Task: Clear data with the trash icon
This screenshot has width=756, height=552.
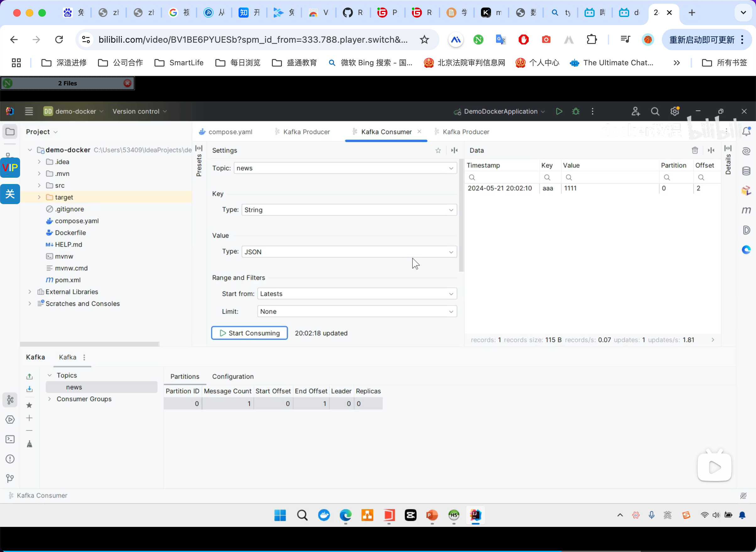Action: click(x=695, y=150)
